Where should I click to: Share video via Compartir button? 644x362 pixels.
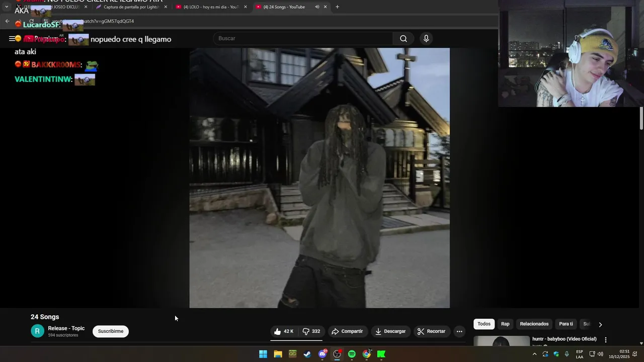[347, 331]
